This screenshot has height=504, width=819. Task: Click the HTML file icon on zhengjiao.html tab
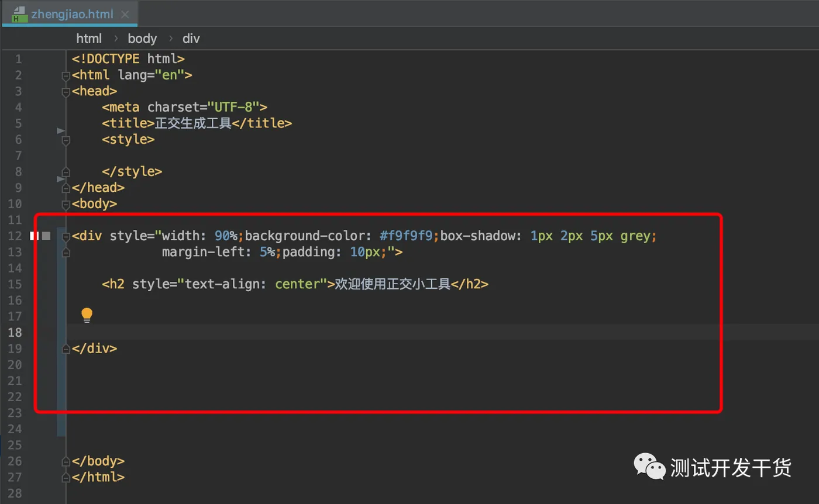coord(19,14)
